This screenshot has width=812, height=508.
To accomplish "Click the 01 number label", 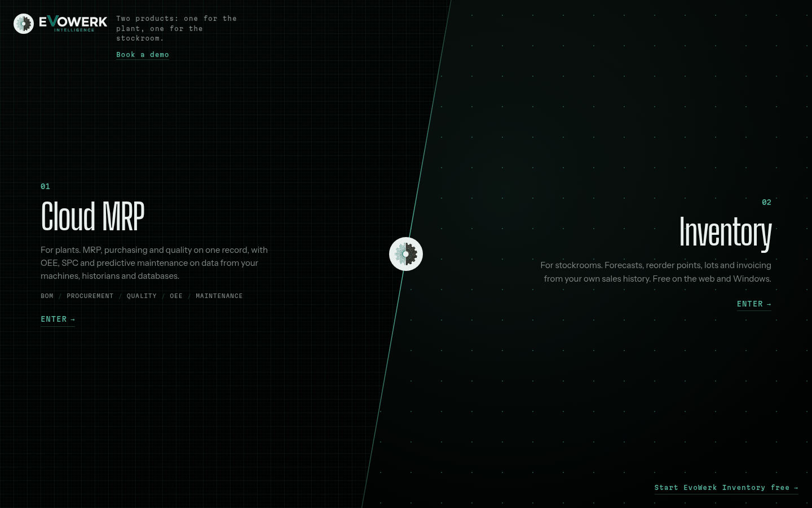I will [45, 187].
